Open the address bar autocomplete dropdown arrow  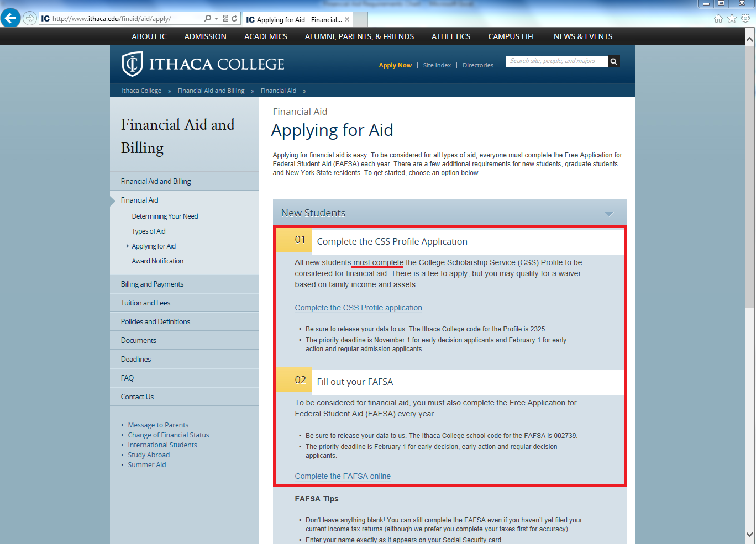pyautogui.click(x=216, y=18)
